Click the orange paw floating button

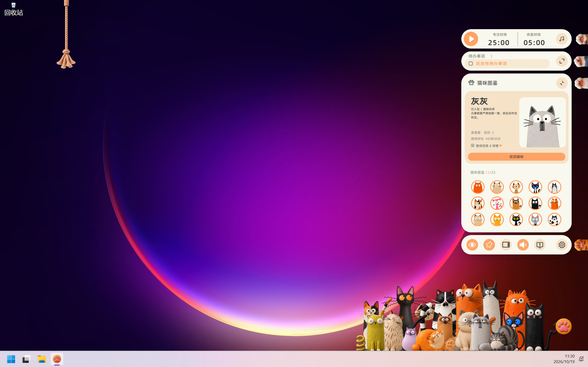[x=563, y=326]
